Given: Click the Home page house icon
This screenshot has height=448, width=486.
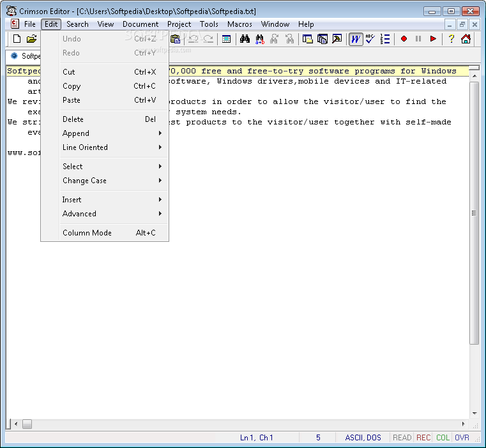Looking at the screenshot, I should pos(466,39).
